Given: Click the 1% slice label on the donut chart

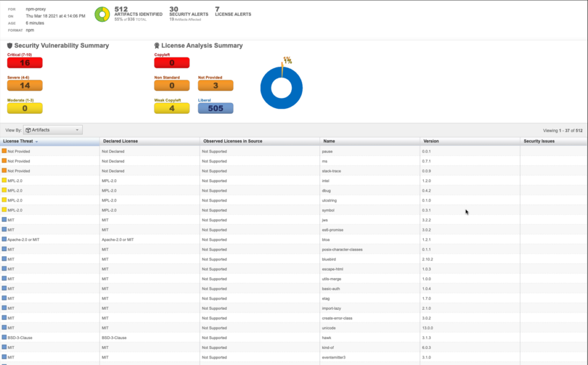Looking at the screenshot, I should click(x=287, y=58).
